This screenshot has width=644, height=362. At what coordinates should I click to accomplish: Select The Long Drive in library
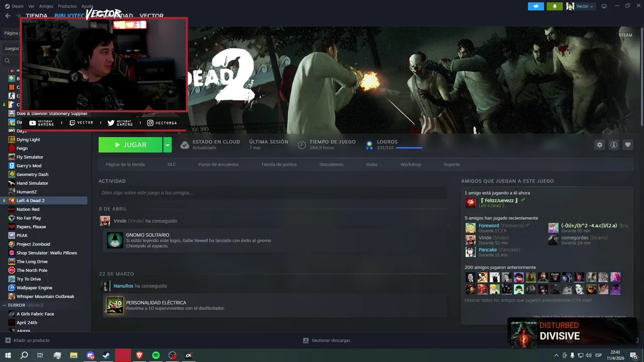click(32, 261)
